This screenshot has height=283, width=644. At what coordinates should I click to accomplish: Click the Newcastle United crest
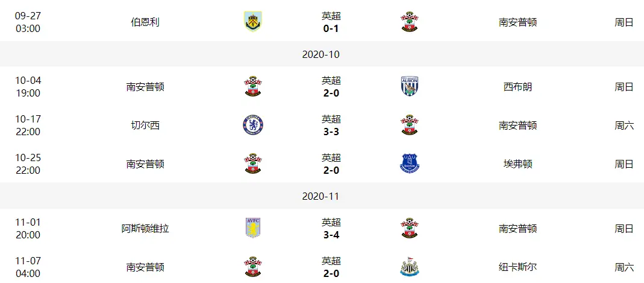[x=410, y=267]
